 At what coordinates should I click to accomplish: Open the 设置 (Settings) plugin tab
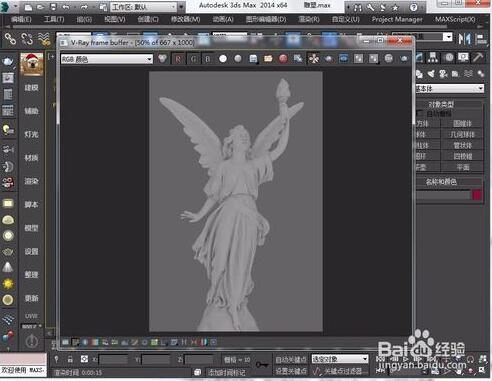(32, 251)
